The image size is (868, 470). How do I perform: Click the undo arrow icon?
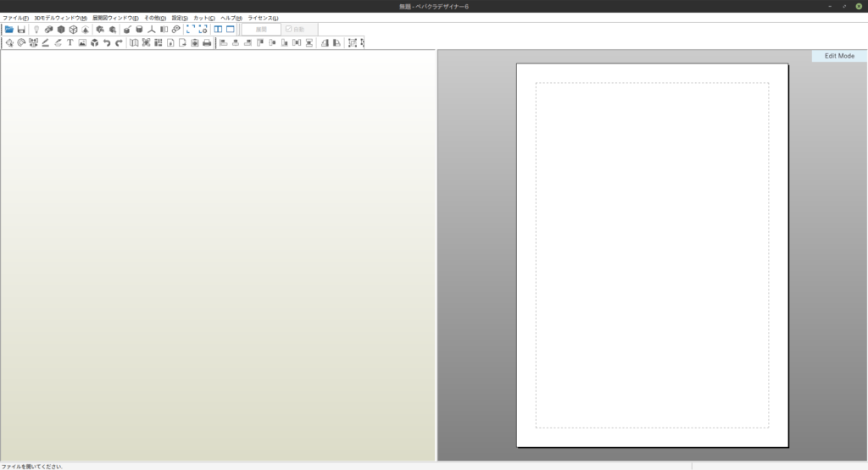107,42
